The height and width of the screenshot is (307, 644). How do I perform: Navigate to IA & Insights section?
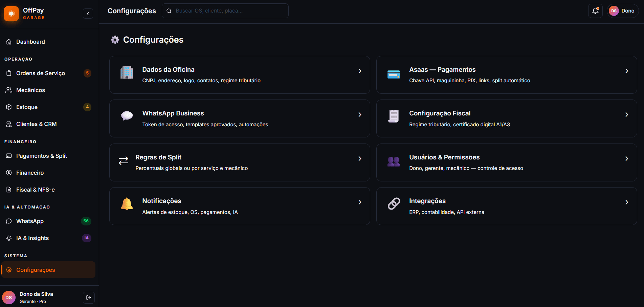click(32, 238)
